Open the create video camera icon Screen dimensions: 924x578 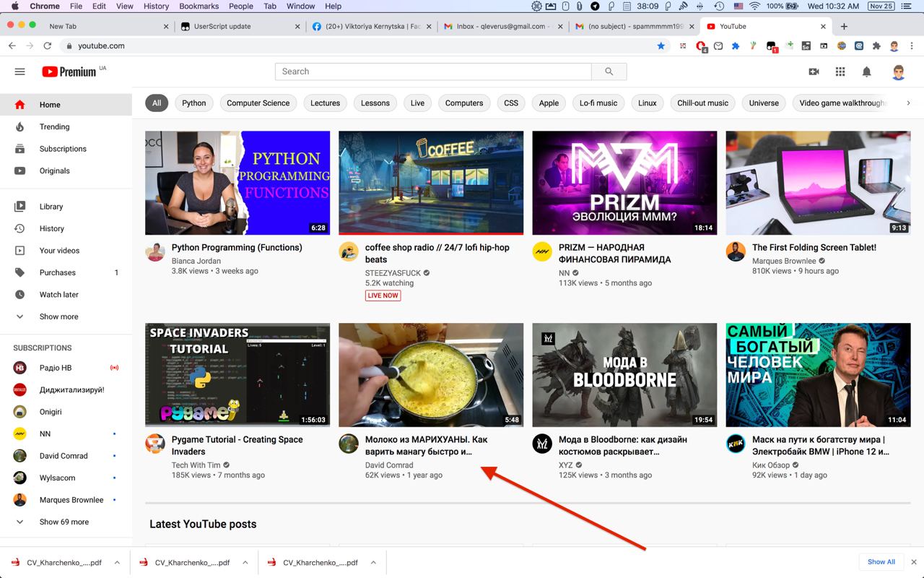814,72
